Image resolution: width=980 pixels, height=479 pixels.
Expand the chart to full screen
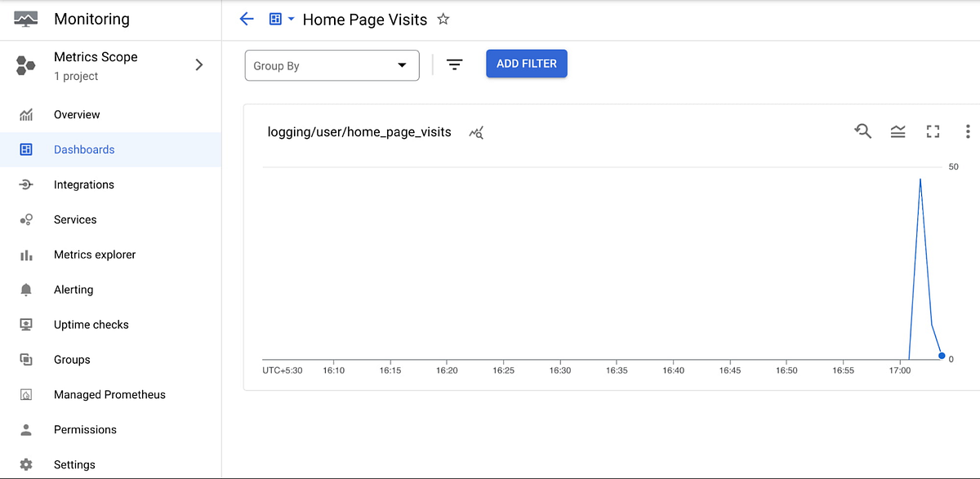(x=933, y=131)
